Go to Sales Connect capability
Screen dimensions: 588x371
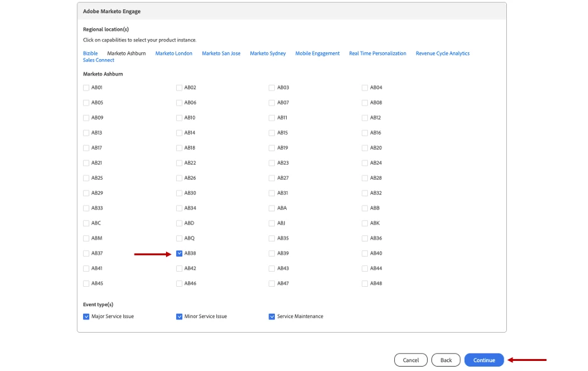tap(99, 60)
